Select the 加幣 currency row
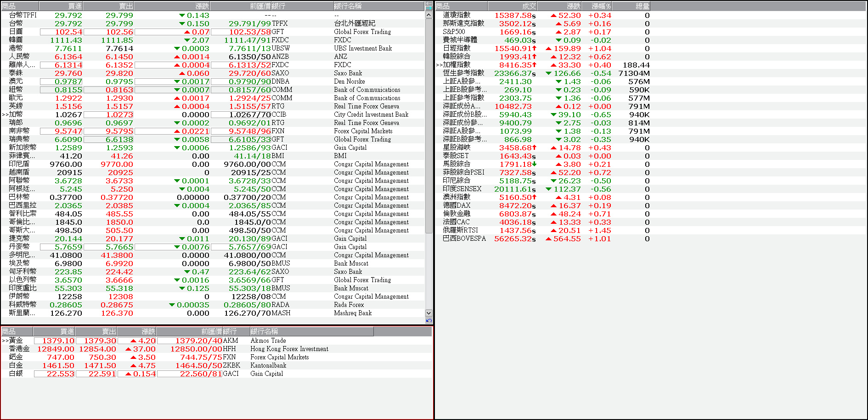Image resolution: width=868 pixels, height=420 pixels. point(213,114)
